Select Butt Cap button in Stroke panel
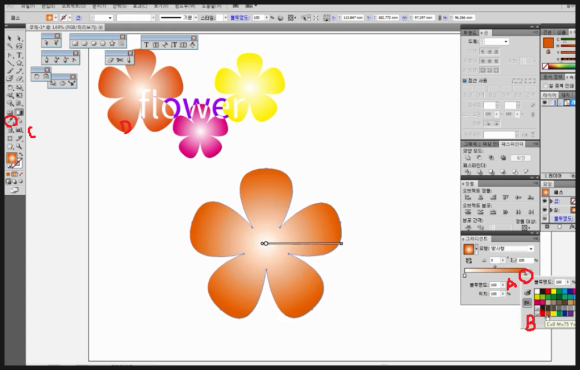 coord(483,52)
